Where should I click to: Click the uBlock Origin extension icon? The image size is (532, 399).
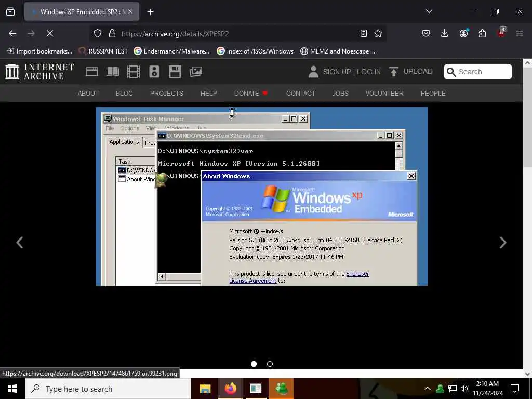pos(501,33)
